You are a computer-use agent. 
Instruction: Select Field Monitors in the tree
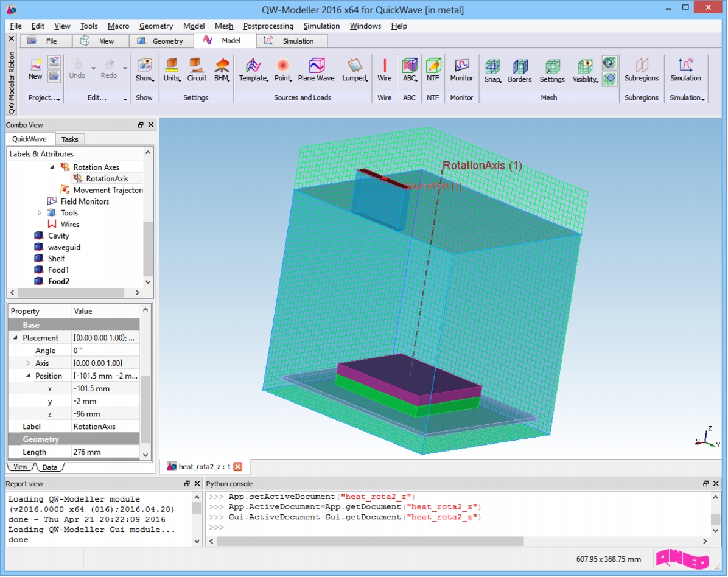85,201
